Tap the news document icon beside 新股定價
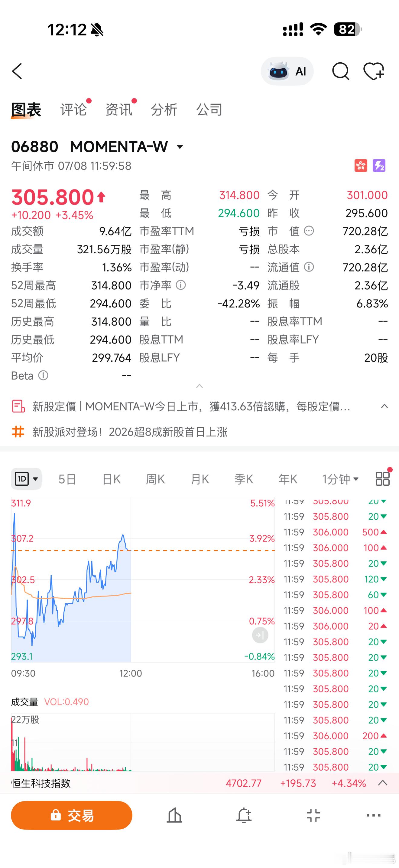The height and width of the screenshot is (868, 399). (x=18, y=406)
